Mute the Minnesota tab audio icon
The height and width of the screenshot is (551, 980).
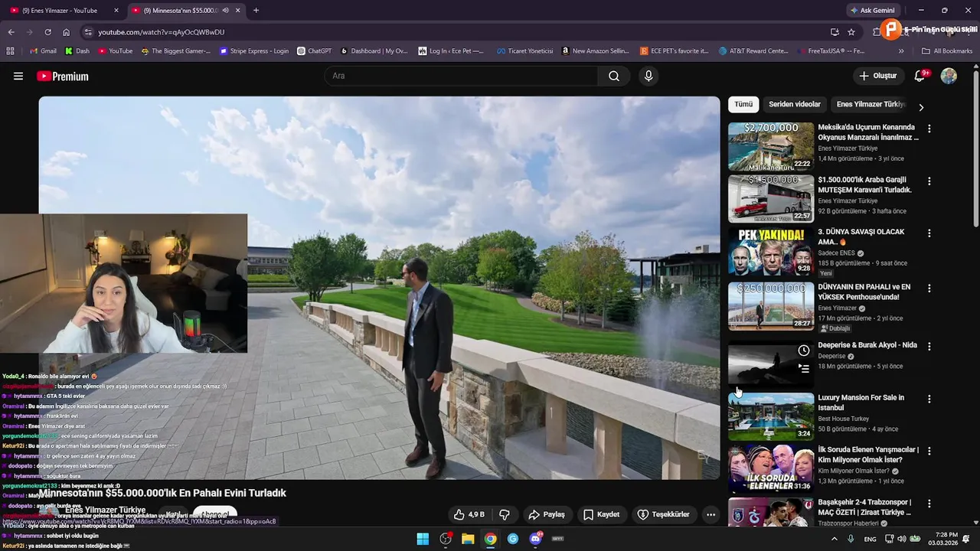pyautogui.click(x=225, y=11)
